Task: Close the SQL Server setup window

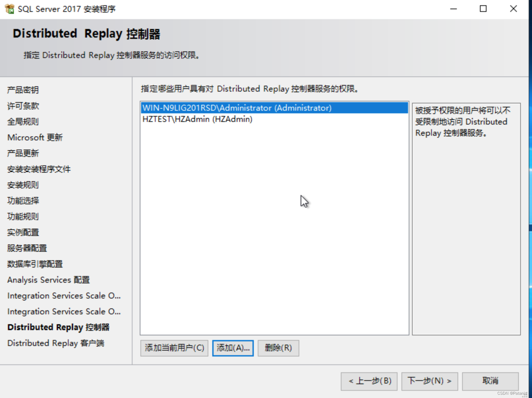Action: click(x=513, y=9)
